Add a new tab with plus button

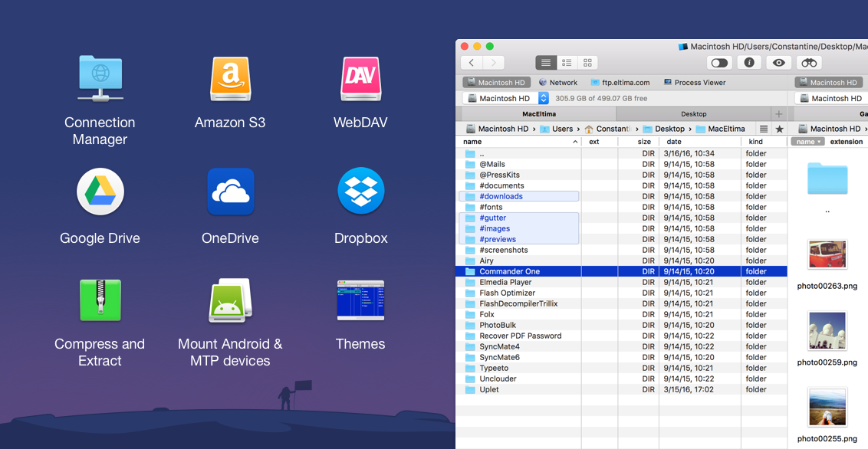(x=779, y=114)
